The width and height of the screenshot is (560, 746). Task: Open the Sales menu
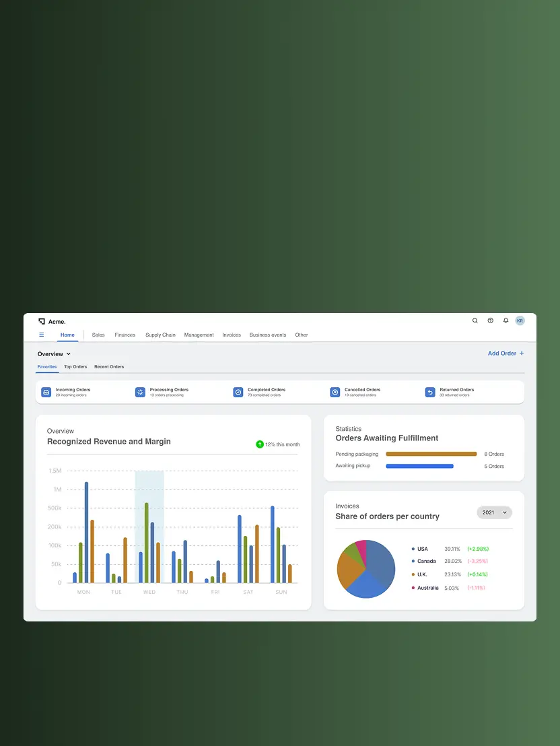(98, 335)
